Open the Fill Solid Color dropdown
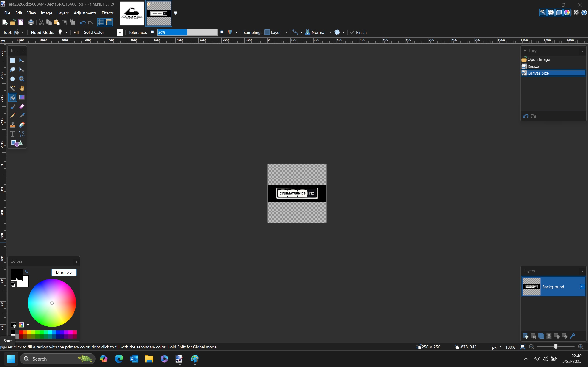Viewport: 588px width, 367px height. [102, 32]
